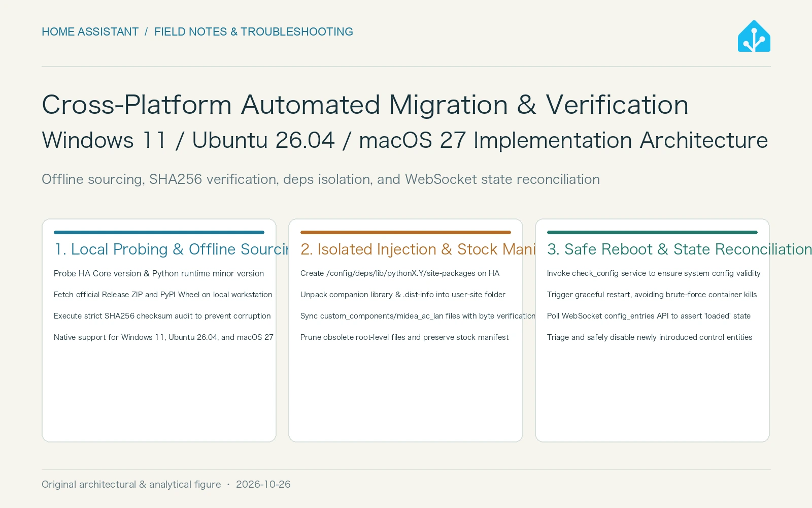Click Prune obsolete root-level files line

[x=404, y=337]
